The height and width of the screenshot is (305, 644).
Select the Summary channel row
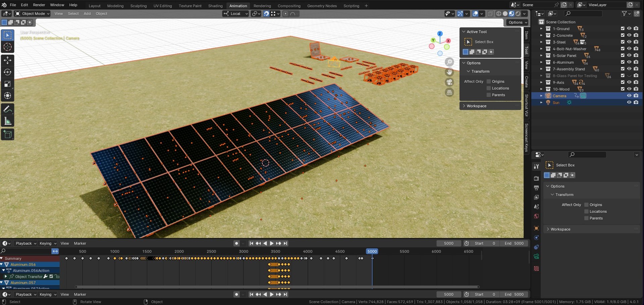30,258
